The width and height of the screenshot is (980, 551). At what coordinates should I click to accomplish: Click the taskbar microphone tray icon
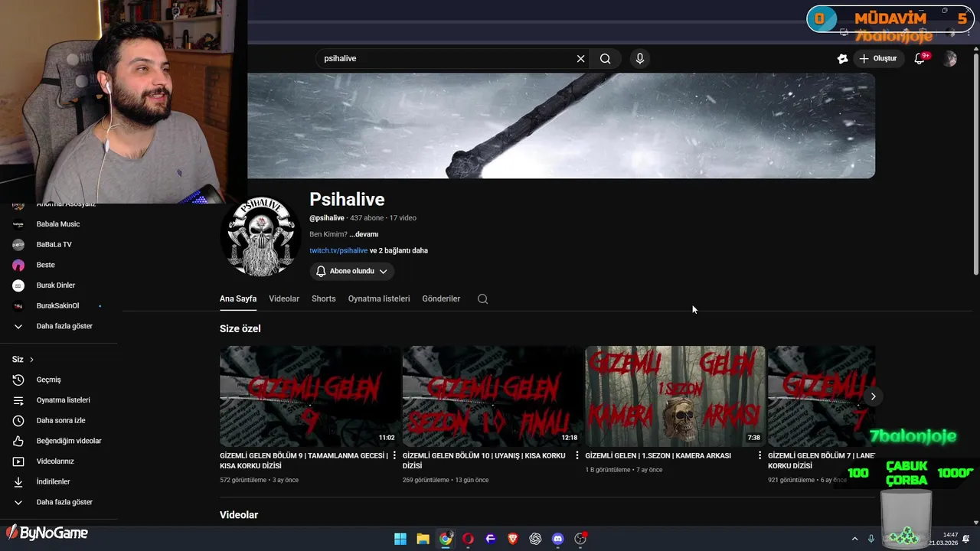[x=871, y=539]
